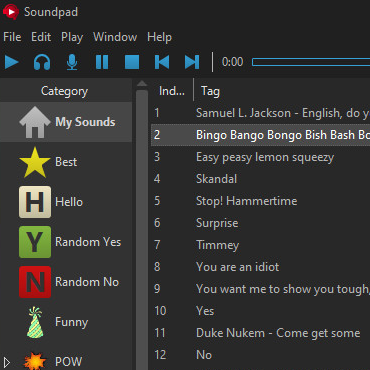Click the playback progress bar
The height and width of the screenshot is (370, 370).
click(311, 62)
